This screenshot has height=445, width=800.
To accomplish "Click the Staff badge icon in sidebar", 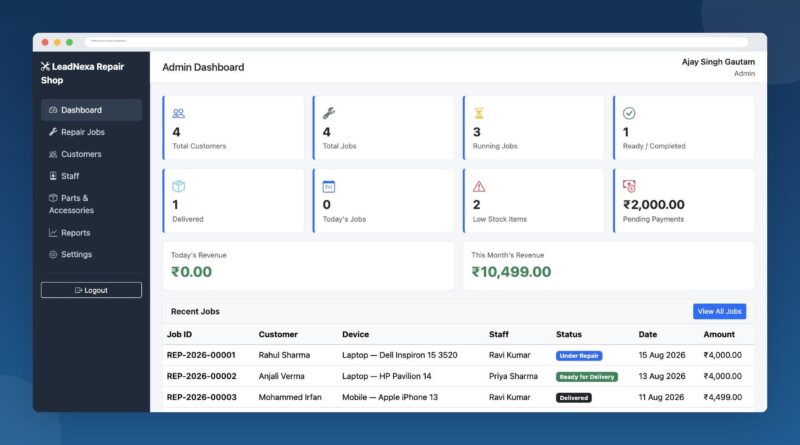I will pos(53,176).
